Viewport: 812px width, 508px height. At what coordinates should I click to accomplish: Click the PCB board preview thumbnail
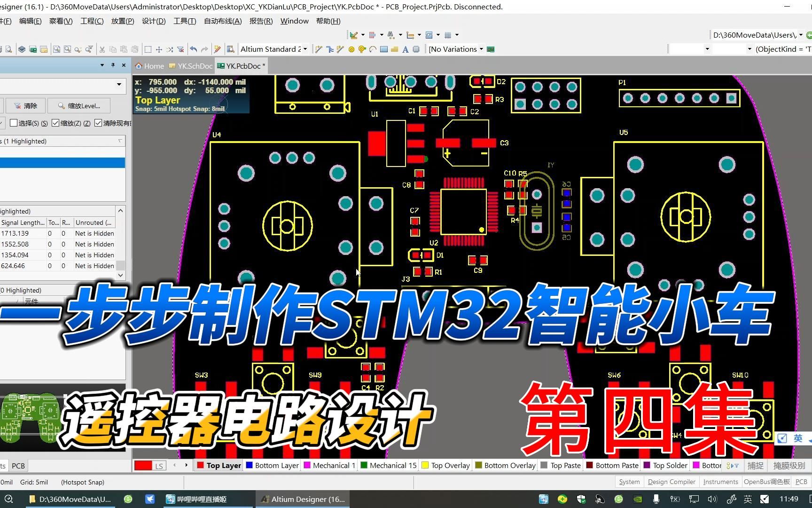31,418
